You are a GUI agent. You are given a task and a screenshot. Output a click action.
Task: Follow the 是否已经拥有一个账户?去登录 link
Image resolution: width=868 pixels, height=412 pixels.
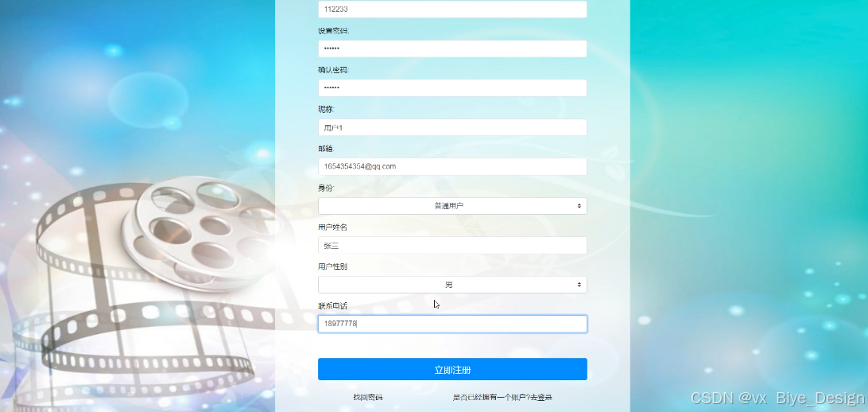point(502,397)
